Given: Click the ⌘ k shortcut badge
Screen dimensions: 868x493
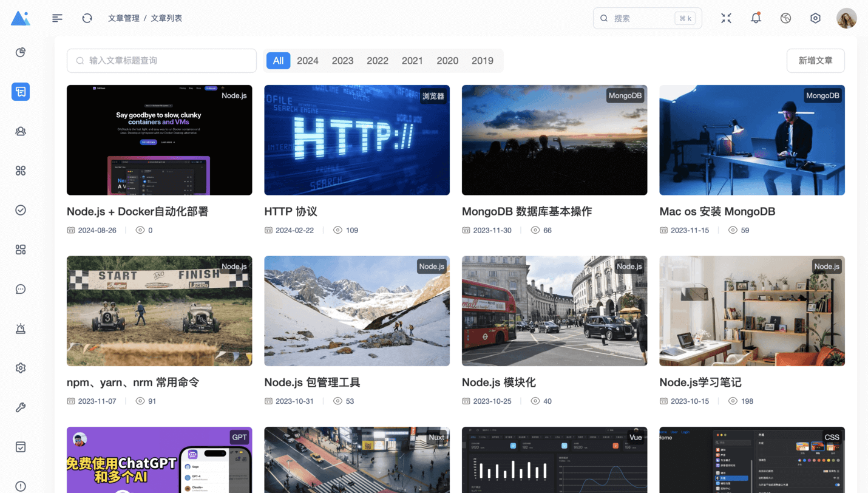Looking at the screenshot, I should click(x=685, y=18).
